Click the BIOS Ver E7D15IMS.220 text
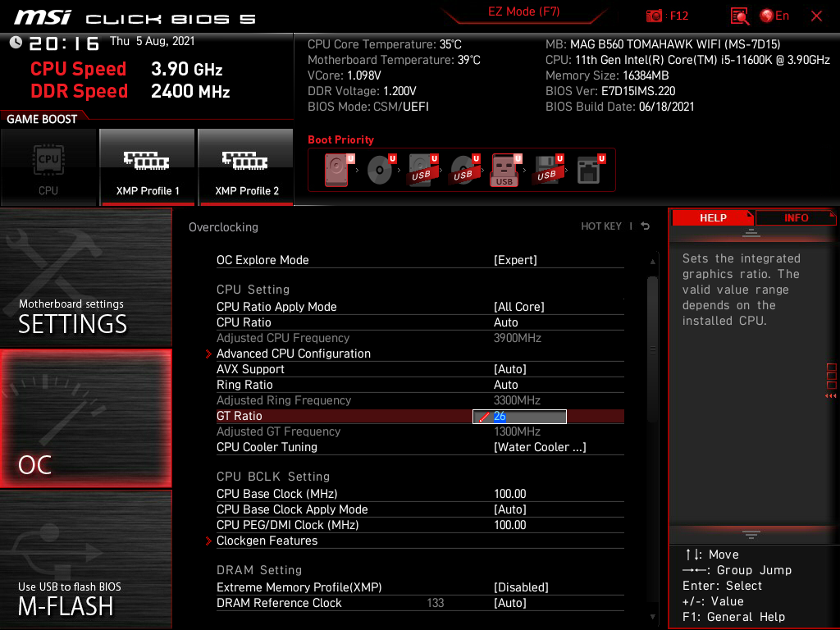 coord(610,91)
